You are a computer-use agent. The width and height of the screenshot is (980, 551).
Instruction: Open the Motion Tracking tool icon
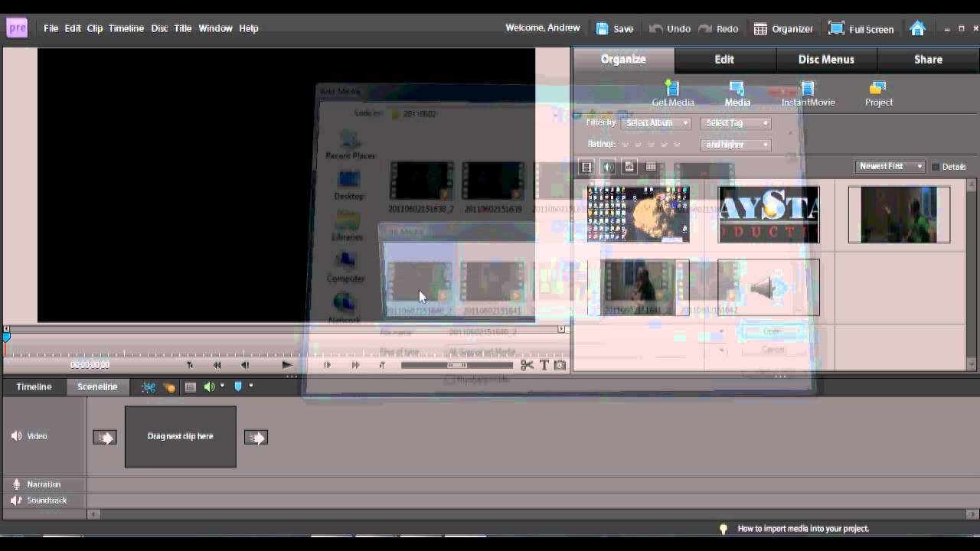169,387
